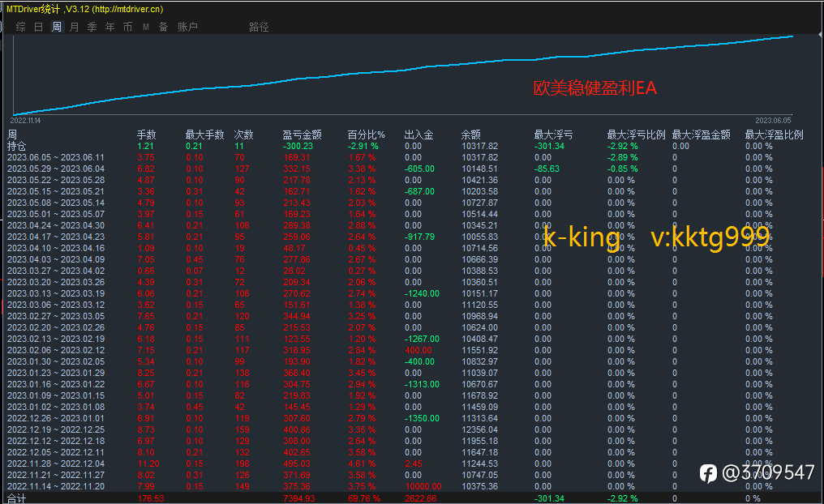Open the 币 currency tab

127,27
